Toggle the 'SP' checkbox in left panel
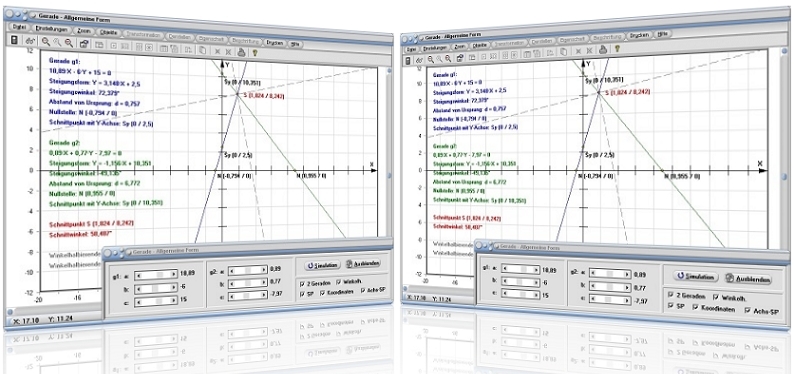 302,294
